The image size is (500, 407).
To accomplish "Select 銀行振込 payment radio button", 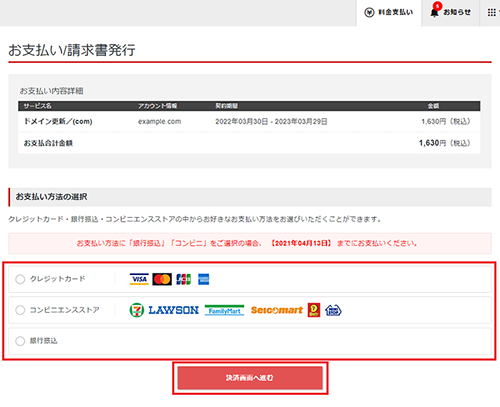I will pos(20,341).
